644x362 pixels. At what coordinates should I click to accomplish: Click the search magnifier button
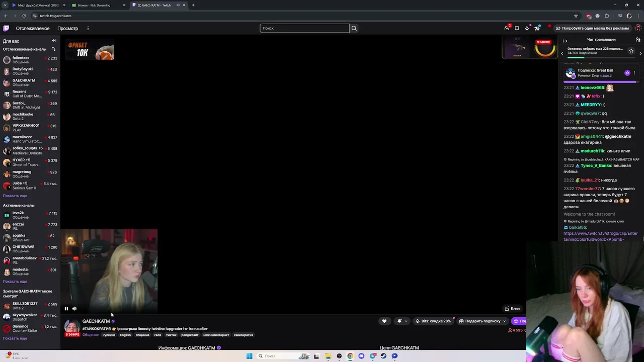point(354,28)
